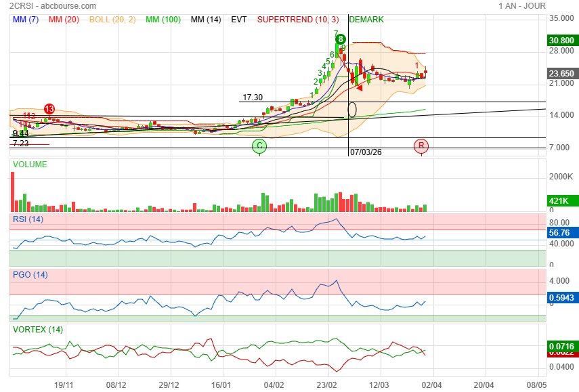This screenshot has width=579, height=392.
Task: Click the oval marker on the vertical cursor line
Action: click(x=352, y=108)
